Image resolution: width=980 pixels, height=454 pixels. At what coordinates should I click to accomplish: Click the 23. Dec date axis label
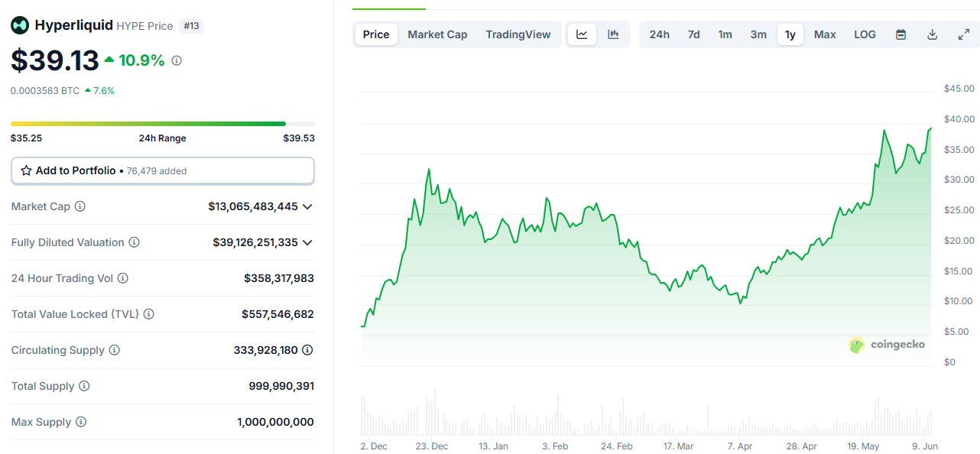pyautogui.click(x=431, y=446)
